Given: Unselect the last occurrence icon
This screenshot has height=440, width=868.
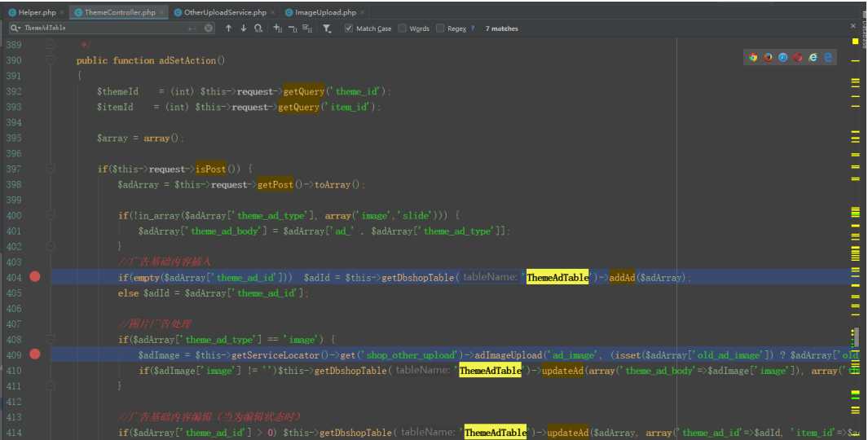Looking at the screenshot, I should 293,29.
